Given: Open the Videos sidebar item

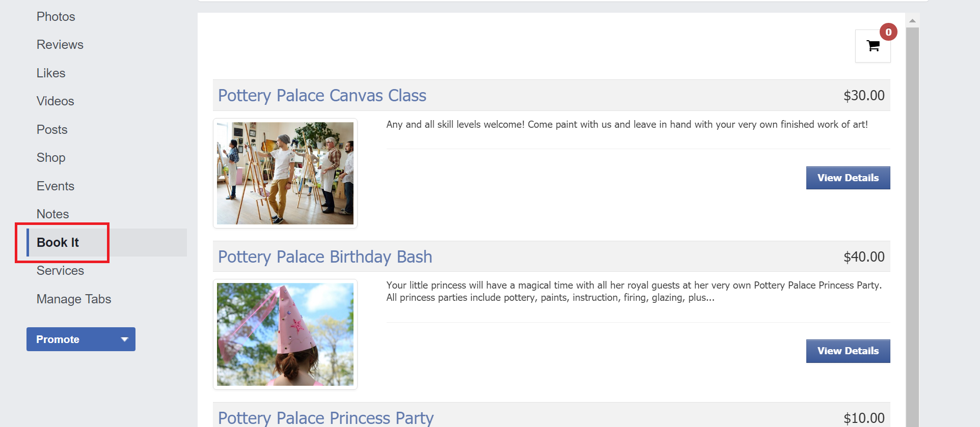Looking at the screenshot, I should tap(55, 101).
